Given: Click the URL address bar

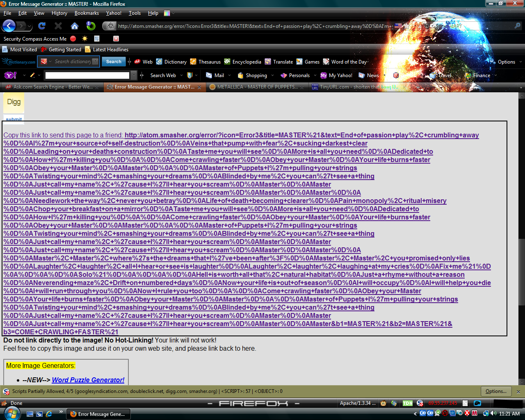Looking at the screenshot, I should (254, 26).
